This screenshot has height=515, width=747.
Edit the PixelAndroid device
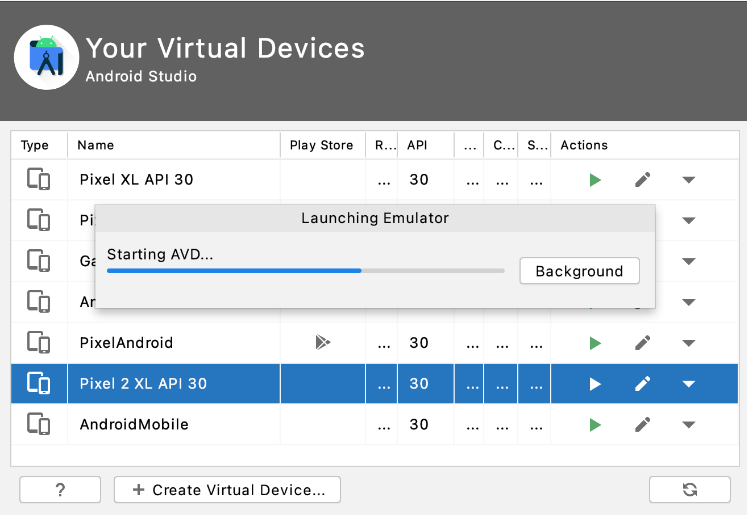pos(643,343)
